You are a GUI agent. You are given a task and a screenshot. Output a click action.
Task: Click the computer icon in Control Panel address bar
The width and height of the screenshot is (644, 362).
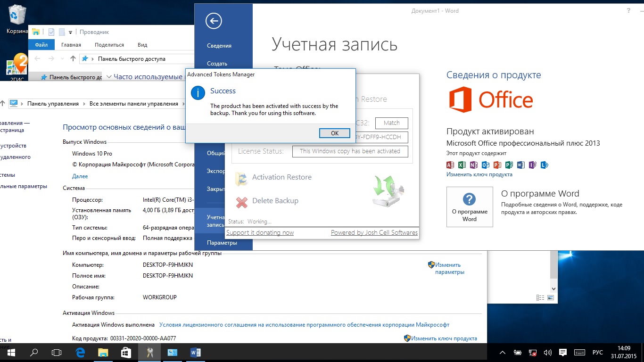(x=14, y=104)
